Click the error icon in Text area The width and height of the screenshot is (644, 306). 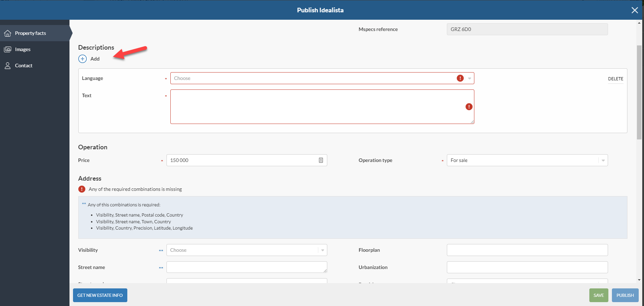(469, 107)
